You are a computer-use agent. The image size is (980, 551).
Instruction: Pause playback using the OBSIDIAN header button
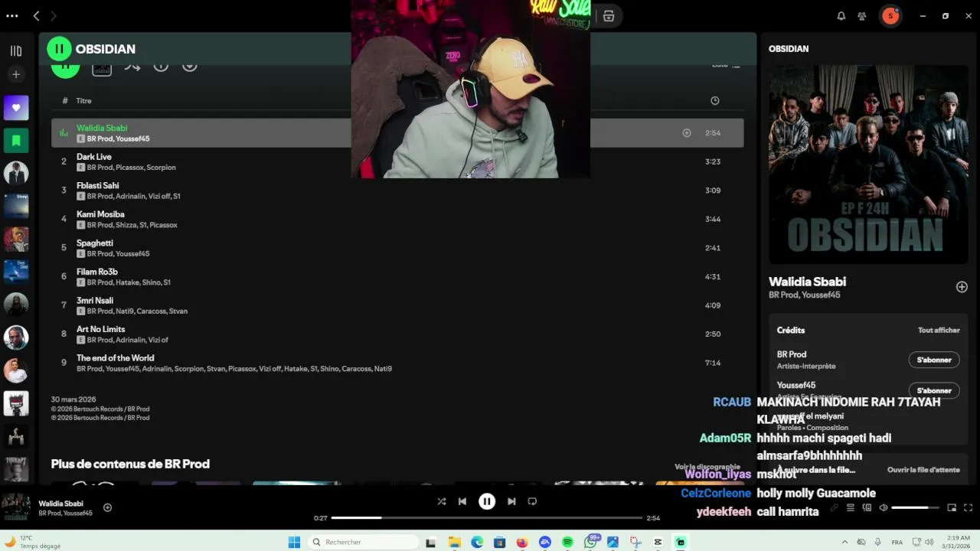pyautogui.click(x=59, y=49)
